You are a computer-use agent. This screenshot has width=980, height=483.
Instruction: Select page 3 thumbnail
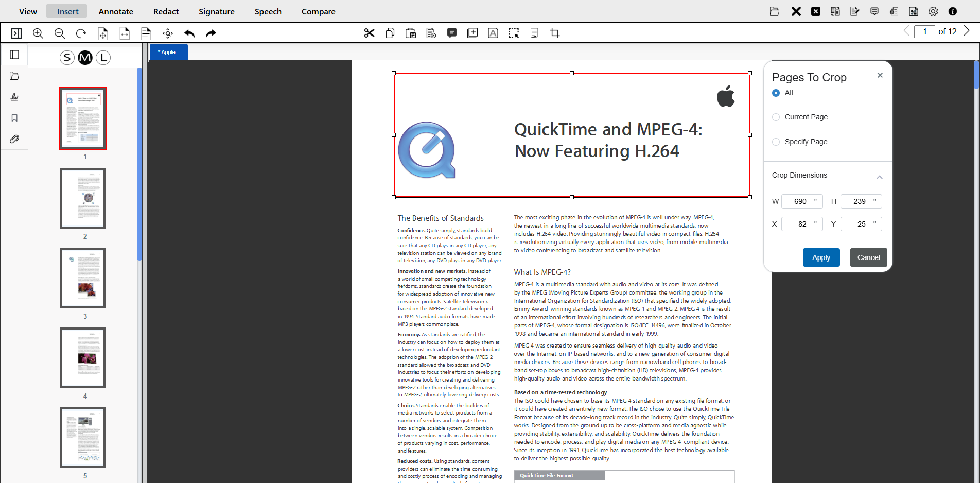(83, 278)
